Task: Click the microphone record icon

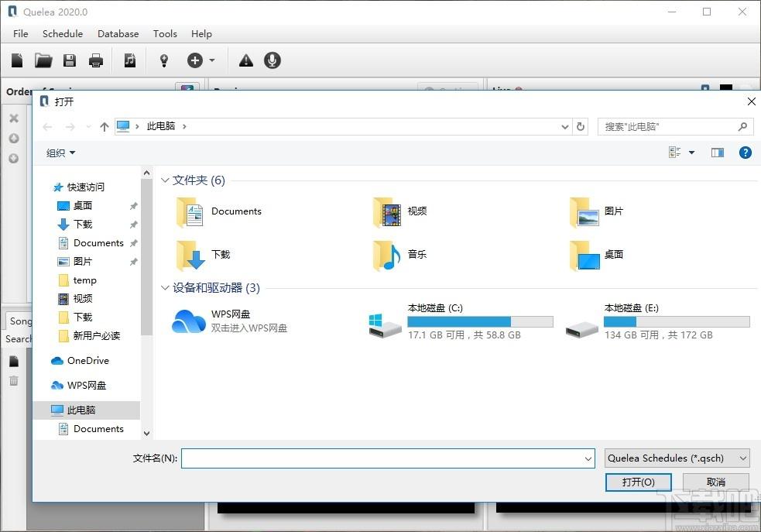Action: coord(273,60)
